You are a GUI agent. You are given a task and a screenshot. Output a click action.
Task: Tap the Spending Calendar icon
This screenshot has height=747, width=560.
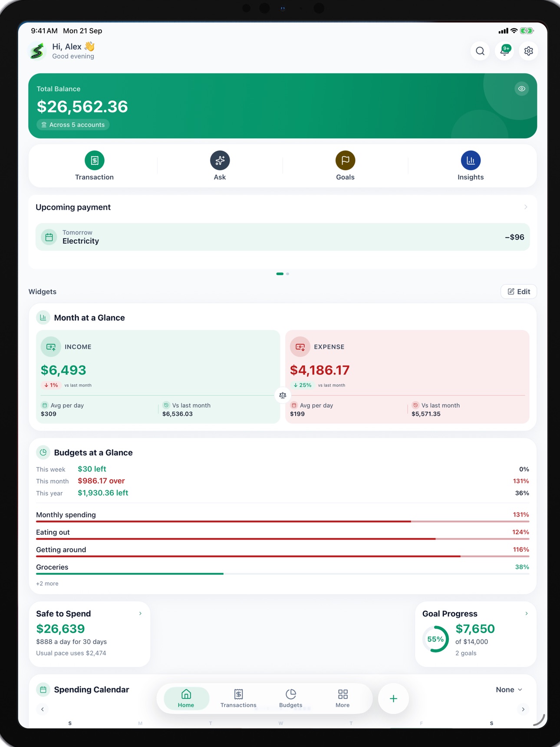click(43, 690)
